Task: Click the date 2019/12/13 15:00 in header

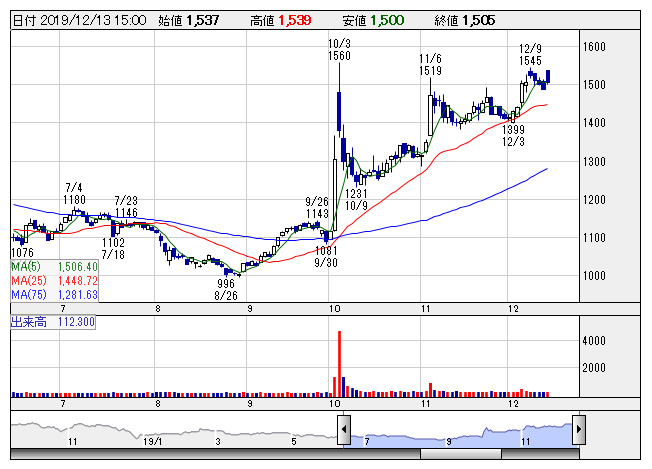Action: (94, 20)
